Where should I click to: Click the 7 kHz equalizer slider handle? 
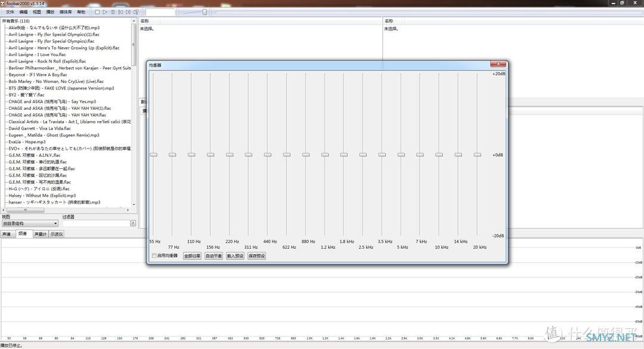click(x=420, y=155)
